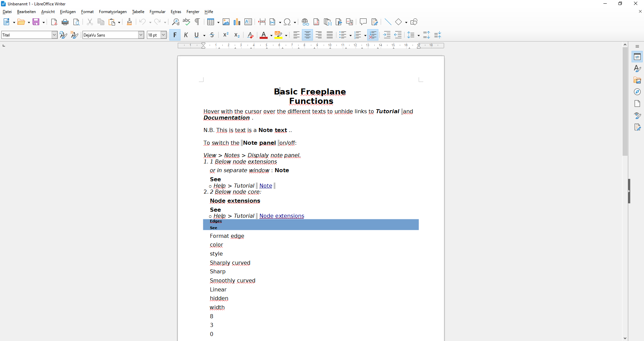Click the Copy icon
This screenshot has height=341, width=644.
click(101, 22)
